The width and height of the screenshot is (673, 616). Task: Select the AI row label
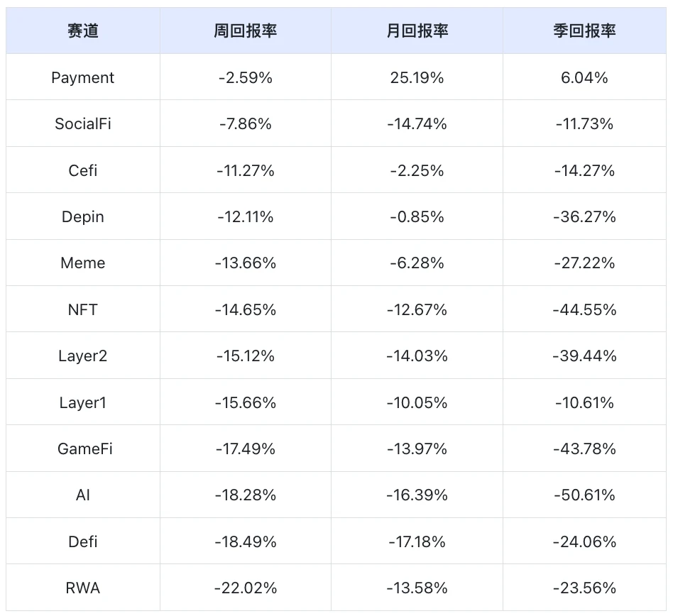pos(83,495)
